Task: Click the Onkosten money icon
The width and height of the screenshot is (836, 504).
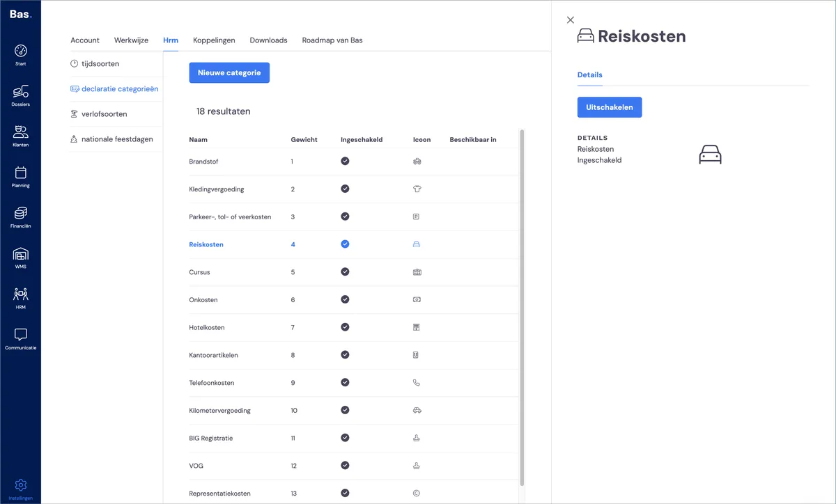Action: coord(417,299)
